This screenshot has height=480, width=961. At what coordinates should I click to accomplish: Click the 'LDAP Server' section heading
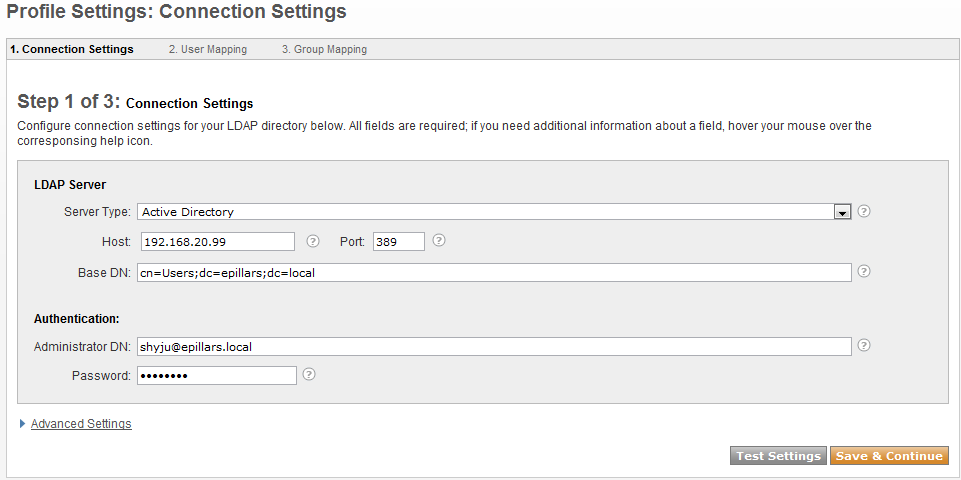point(70,185)
